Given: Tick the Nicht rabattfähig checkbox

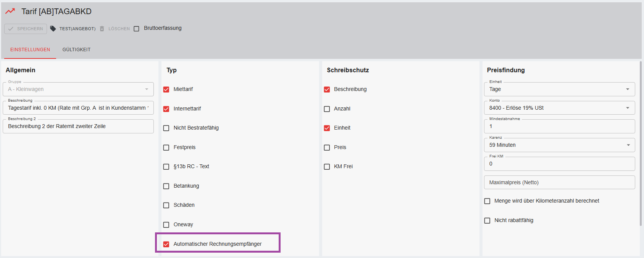Looking at the screenshot, I should (x=487, y=221).
